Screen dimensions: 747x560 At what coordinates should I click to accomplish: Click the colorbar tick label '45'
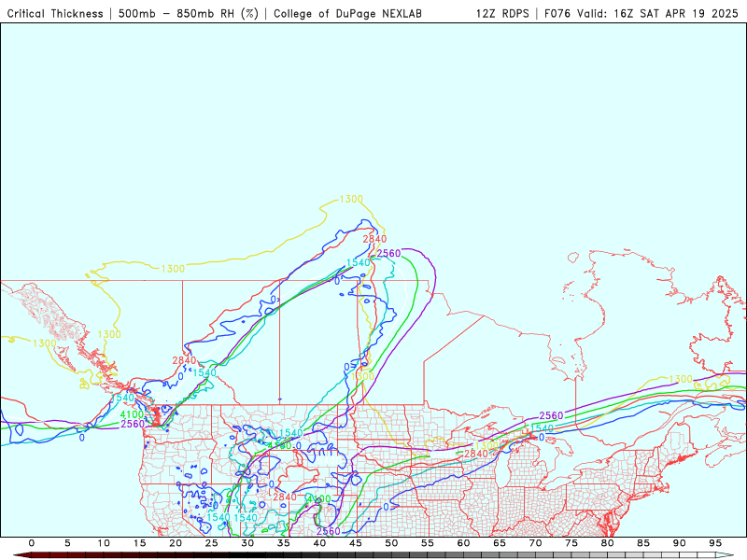[x=356, y=543]
